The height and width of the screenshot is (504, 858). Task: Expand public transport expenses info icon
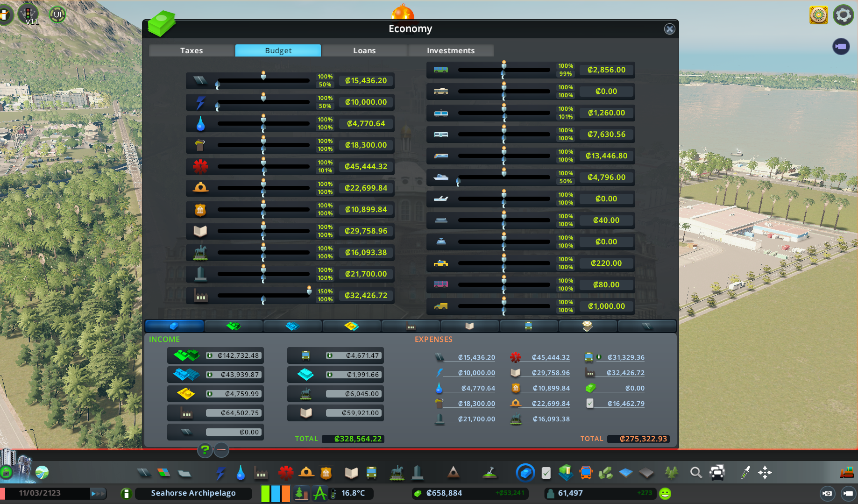(599, 357)
